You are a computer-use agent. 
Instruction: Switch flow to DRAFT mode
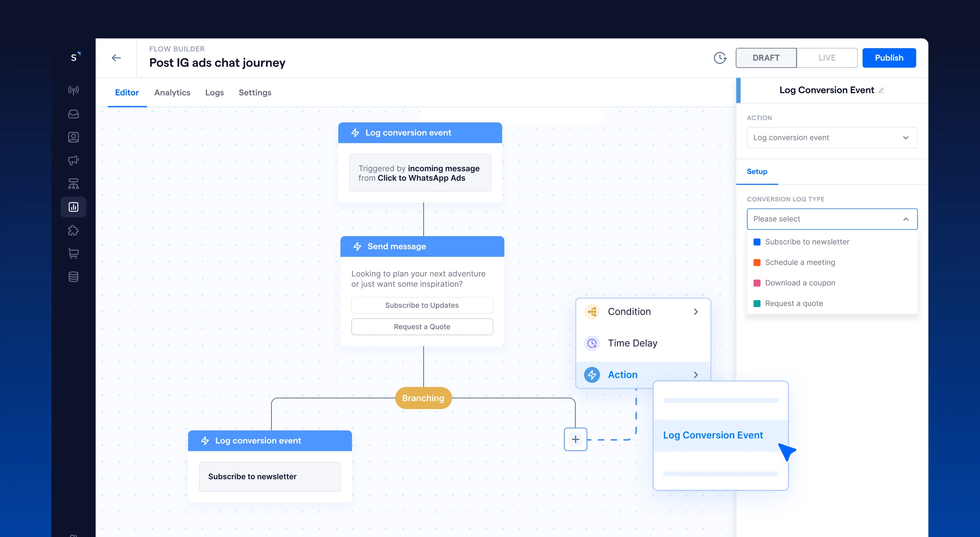(x=766, y=58)
